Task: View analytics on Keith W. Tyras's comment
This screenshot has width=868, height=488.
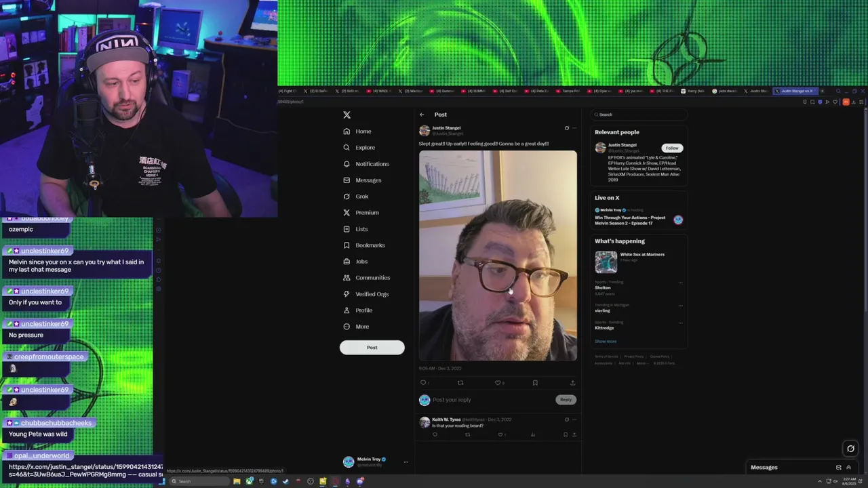Action: pos(533,434)
